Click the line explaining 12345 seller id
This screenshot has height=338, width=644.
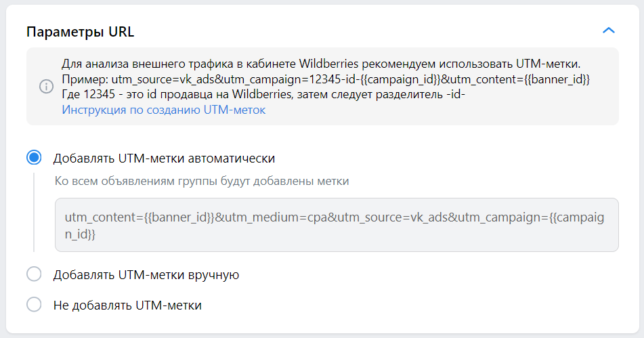(x=263, y=94)
